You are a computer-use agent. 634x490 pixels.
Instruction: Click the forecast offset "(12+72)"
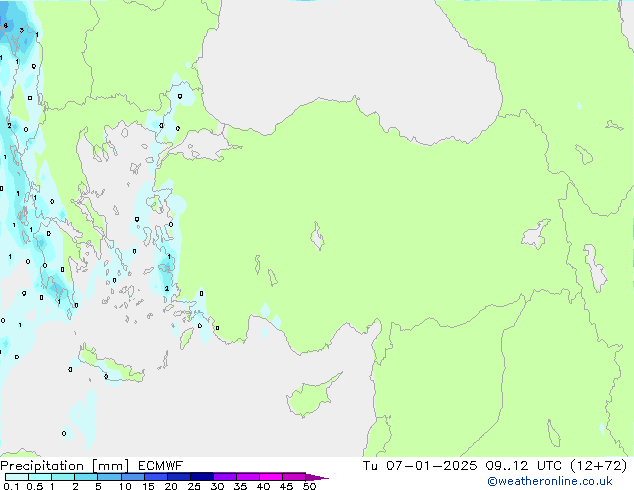click(599, 466)
